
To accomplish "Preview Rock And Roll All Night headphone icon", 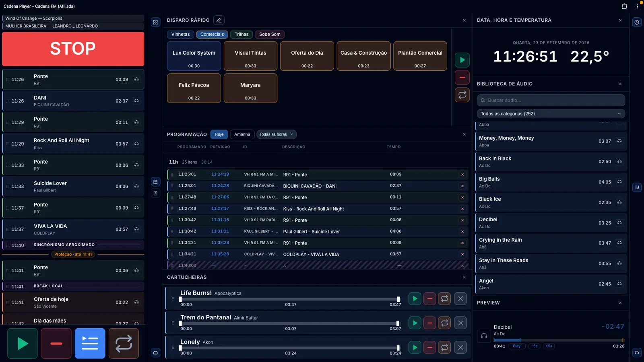I will point(136,144).
